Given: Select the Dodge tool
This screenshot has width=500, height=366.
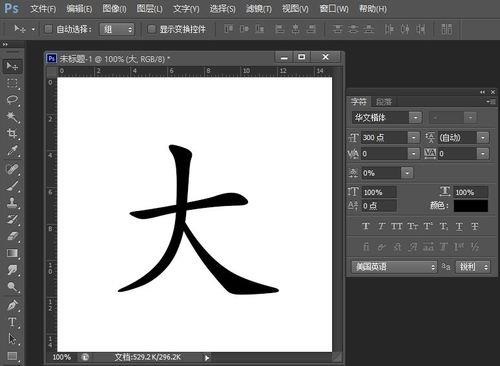Looking at the screenshot, I should [x=12, y=287].
